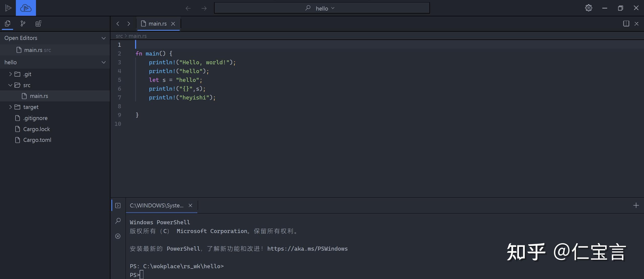Click the circled X icon in the bottom panel
This screenshot has width=644, height=279.
pos(118,236)
